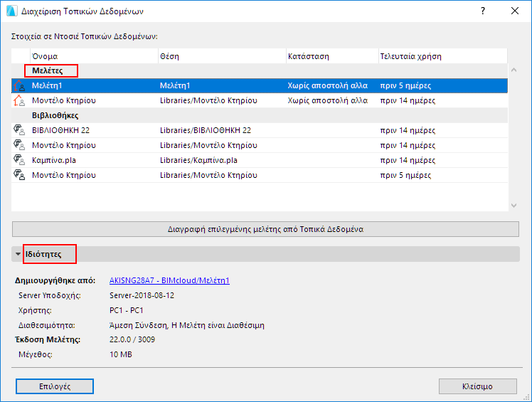Click the project icon beside Μοντέλο Κτηρίου under Μελέτες
Viewport: 532px width, 402px height.
coord(19,100)
